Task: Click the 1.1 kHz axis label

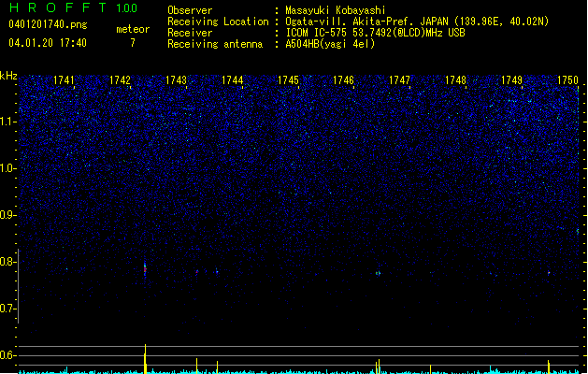Action: [x=7, y=122]
